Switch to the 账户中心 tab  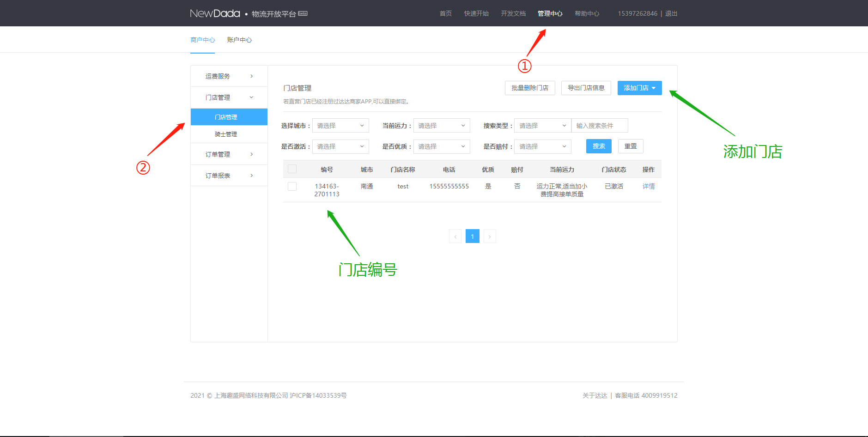pyautogui.click(x=239, y=40)
